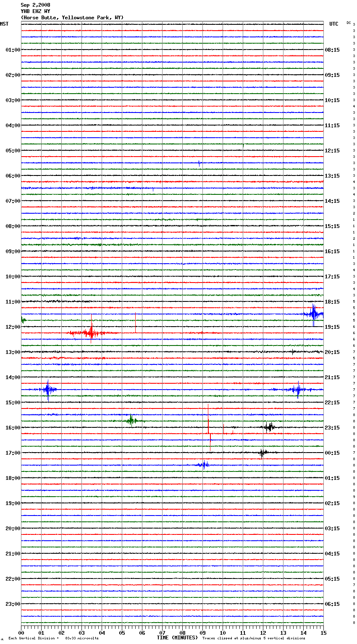This screenshot has width=357, height=644.
Task: Click the blue event near minute 9 at 17:30
Action: point(203,465)
